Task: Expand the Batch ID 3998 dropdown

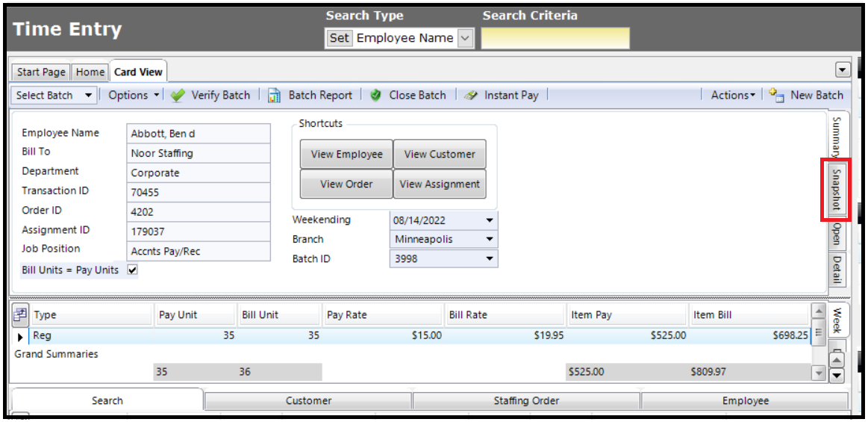Action: click(x=490, y=258)
